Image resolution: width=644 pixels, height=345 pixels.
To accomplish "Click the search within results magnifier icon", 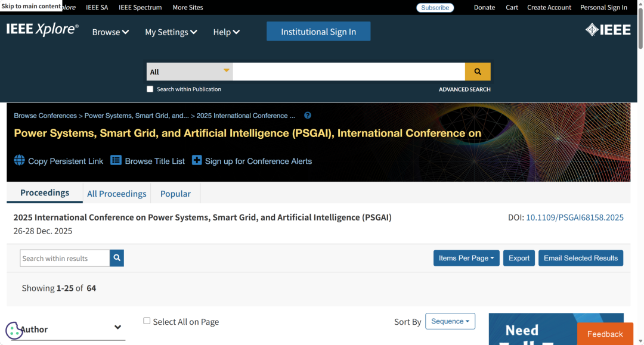I will 117,258.
